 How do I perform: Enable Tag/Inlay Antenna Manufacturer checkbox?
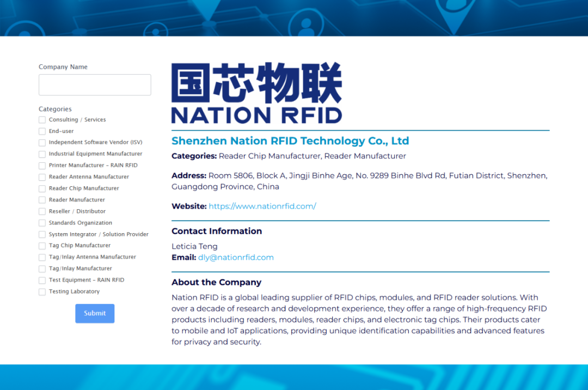click(42, 257)
